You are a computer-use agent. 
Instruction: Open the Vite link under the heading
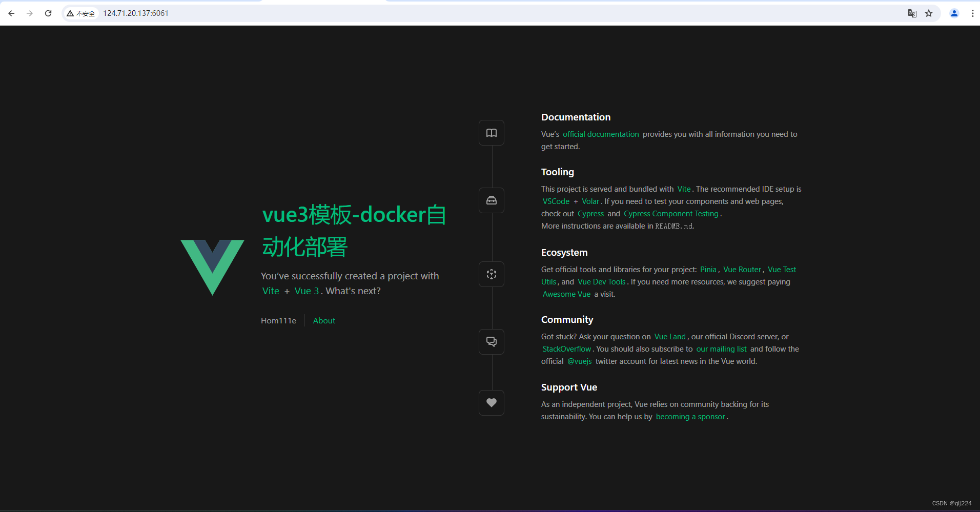[x=271, y=291]
